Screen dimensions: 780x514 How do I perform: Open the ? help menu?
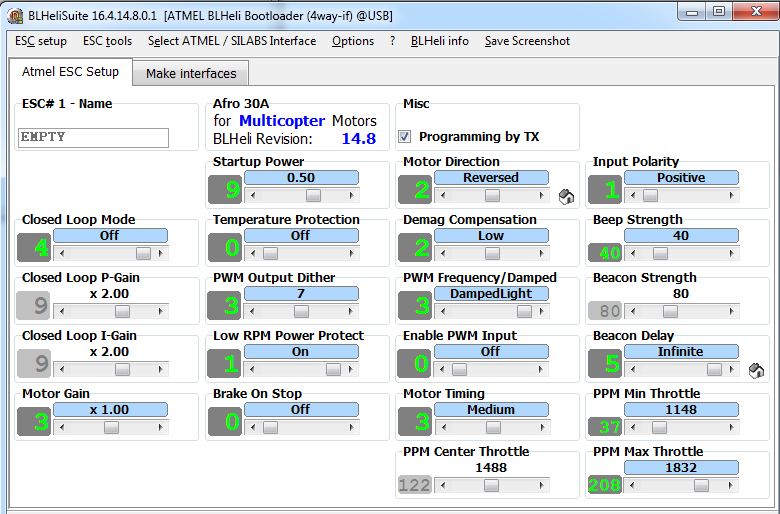392,41
